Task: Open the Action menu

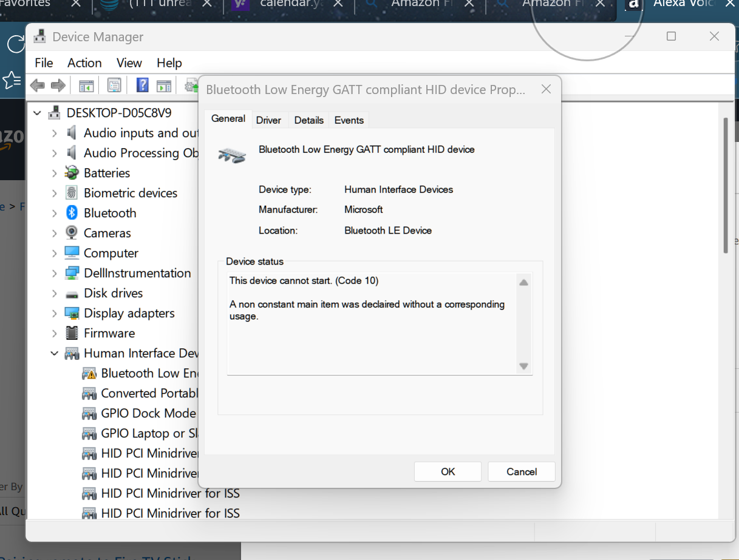Action: (x=84, y=62)
